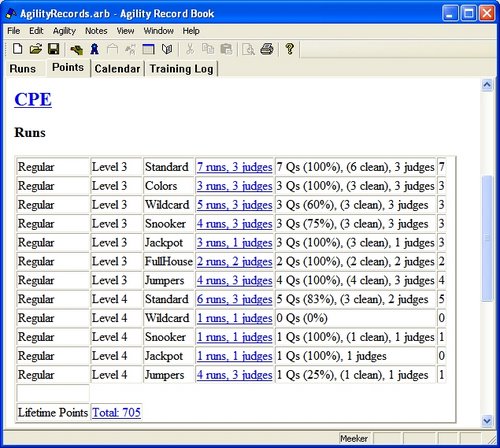Click the open book training log icon
The width and height of the screenshot is (500, 448).
pos(167,49)
